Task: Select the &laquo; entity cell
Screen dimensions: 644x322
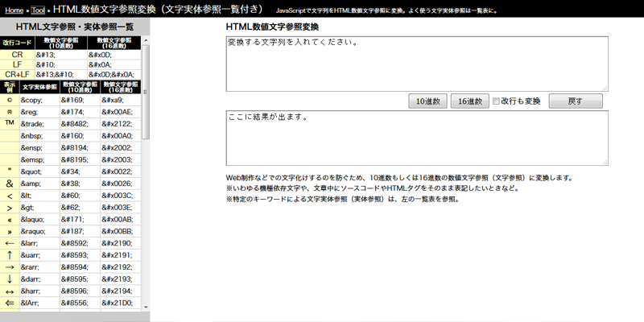Action: [x=39, y=219]
